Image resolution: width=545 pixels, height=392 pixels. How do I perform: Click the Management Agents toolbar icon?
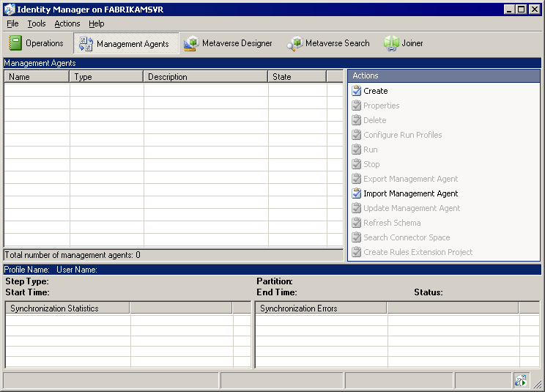coord(86,44)
